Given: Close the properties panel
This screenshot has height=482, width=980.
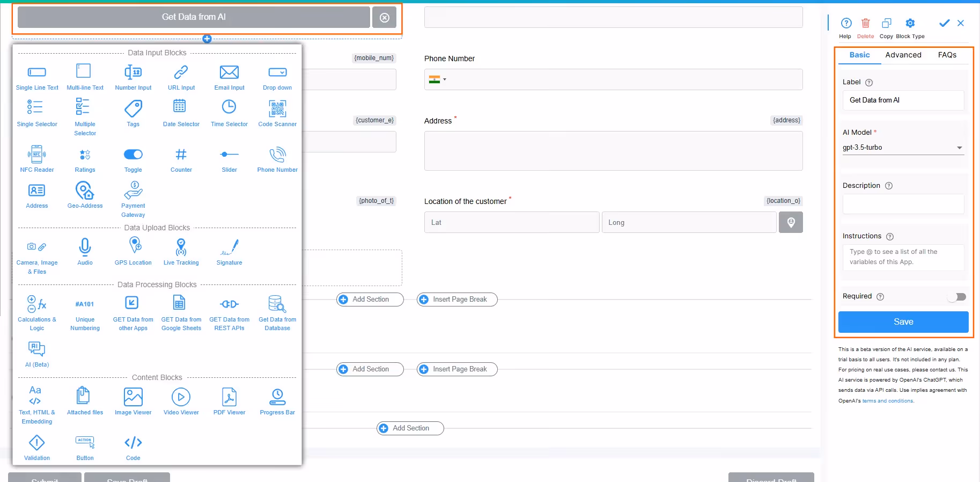Looking at the screenshot, I should pyautogui.click(x=961, y=23).
